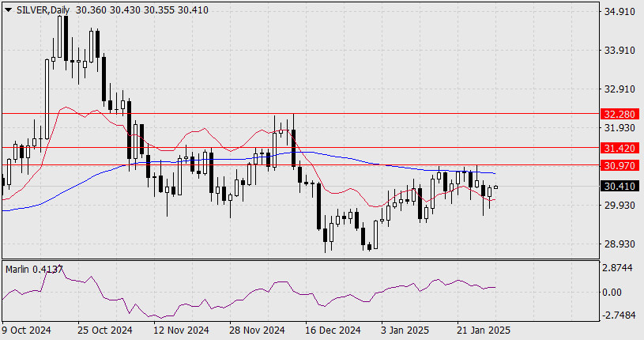This screenshot has width=644, height=340.
Task: Select the 32.280 red price level label
Action: pos(620,114)
